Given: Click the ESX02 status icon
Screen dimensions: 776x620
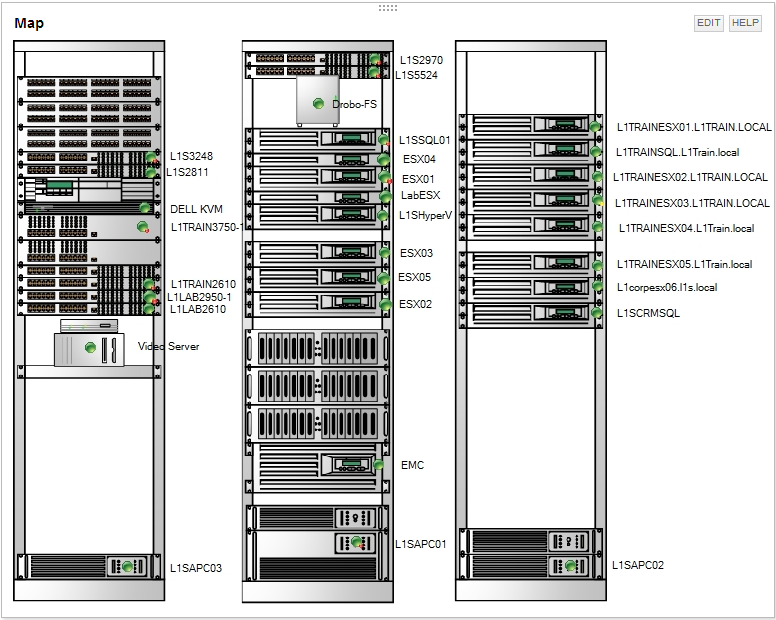Looking at the screenshot, I should (386, 304).
